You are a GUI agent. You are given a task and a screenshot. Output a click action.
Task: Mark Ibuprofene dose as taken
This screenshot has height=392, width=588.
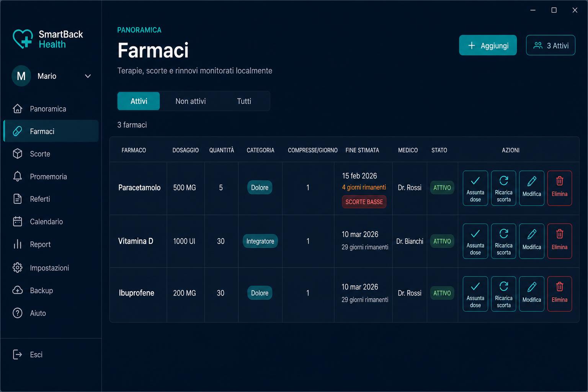click(x=475, y=294)
